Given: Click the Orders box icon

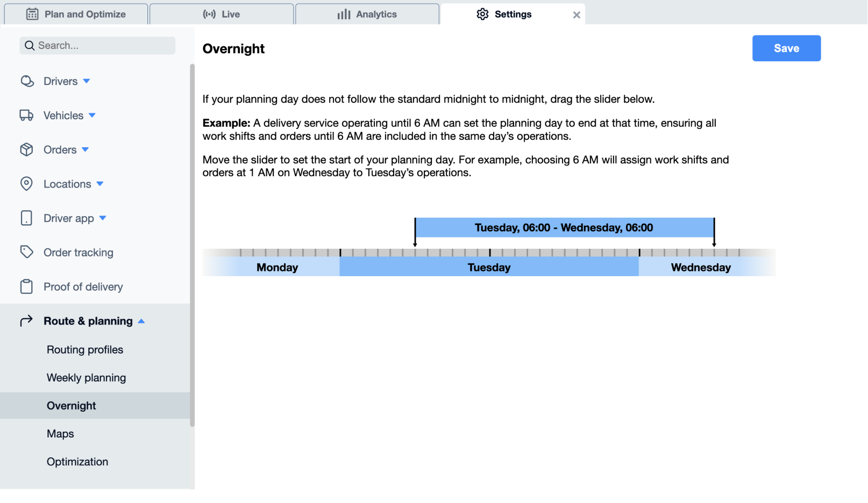Looking at the screenshot, I should (x=26, y=149).
